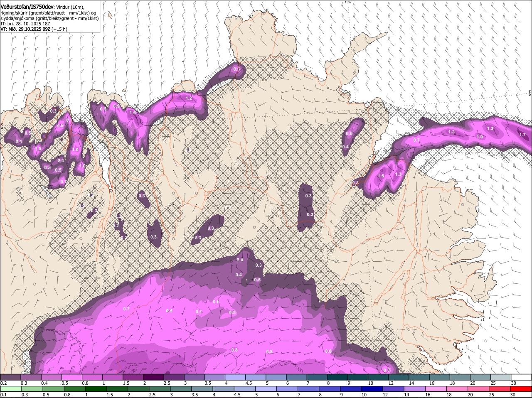Click the 1.7 precipitation value on the map
The height and width of the screenshot is (398, 532).
click(x=522, y=135)
